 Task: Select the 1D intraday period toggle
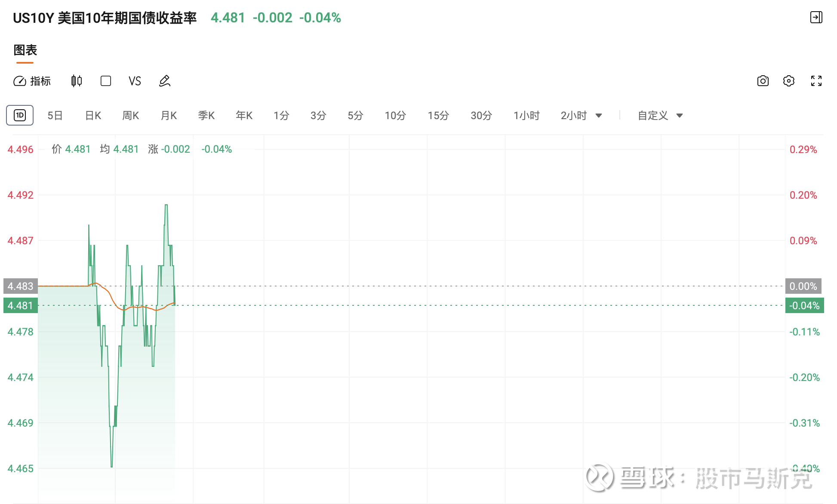coord(20,115)
